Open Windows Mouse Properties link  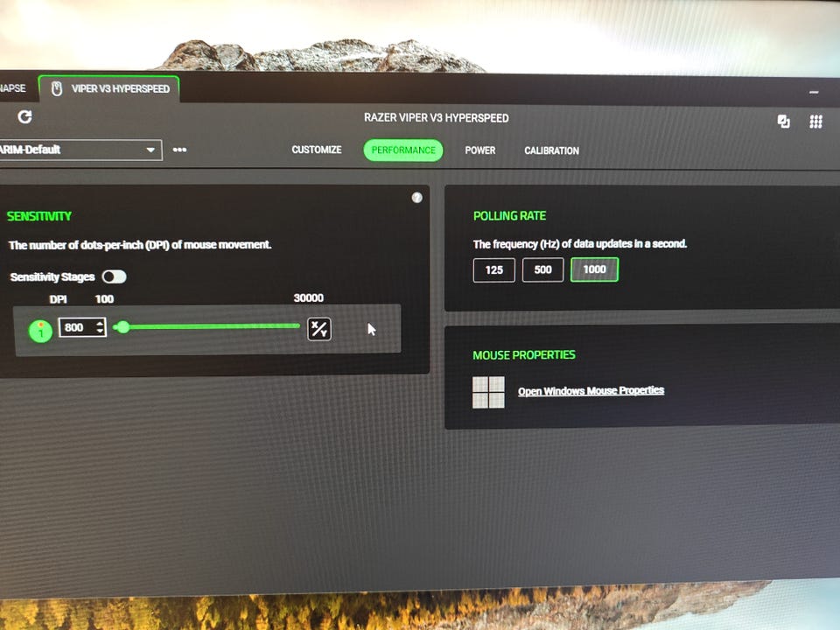click(x=591, y=390)
